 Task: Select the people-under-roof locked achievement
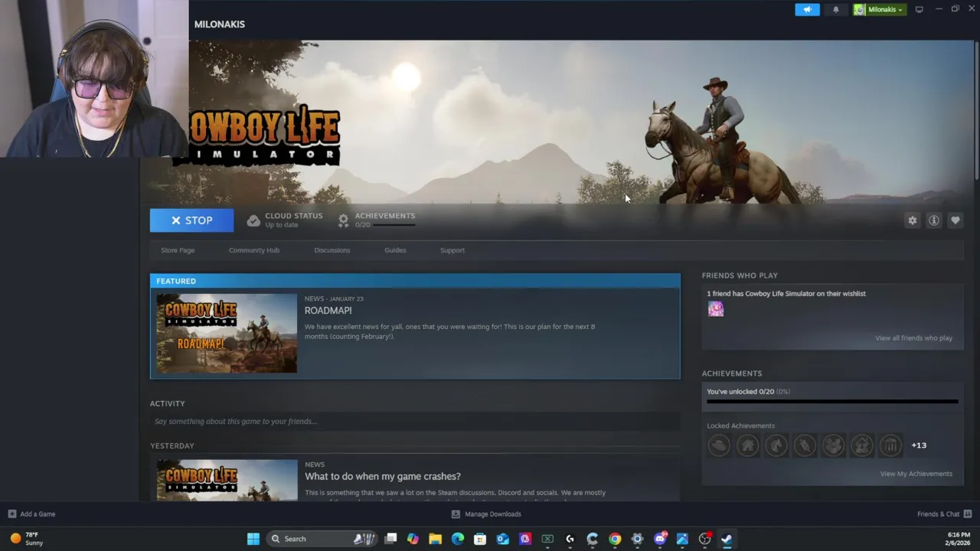(x=862, y=445)
